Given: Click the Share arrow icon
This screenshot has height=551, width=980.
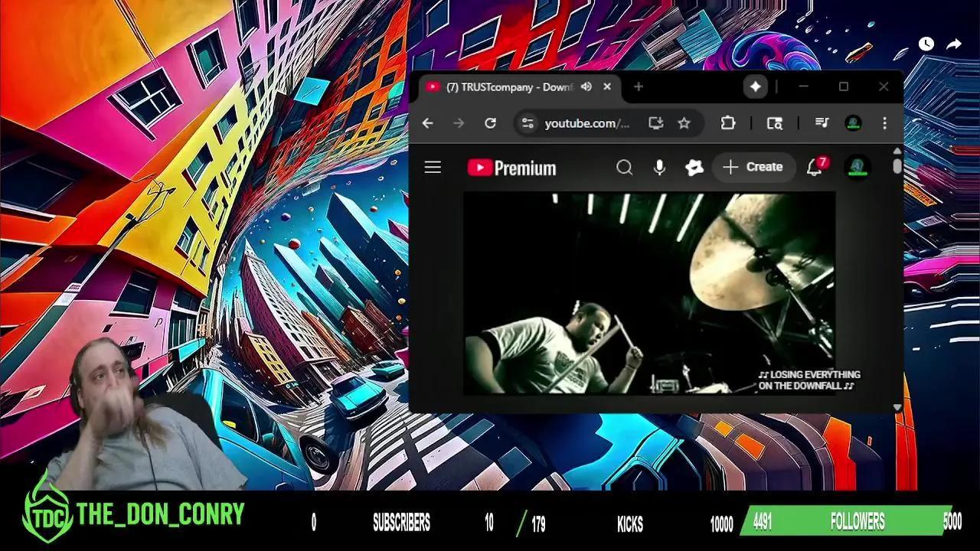Looking at the screenshot, I should (x=954, y=44).
